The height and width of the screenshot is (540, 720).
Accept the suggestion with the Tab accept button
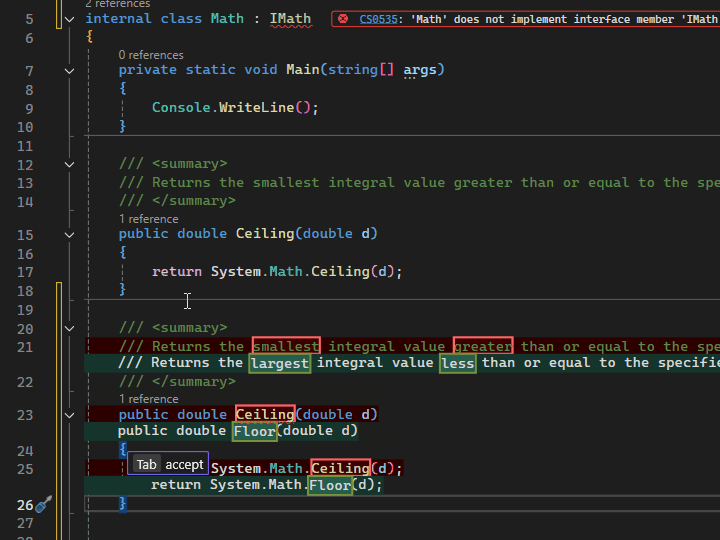[x=168, y=464]
